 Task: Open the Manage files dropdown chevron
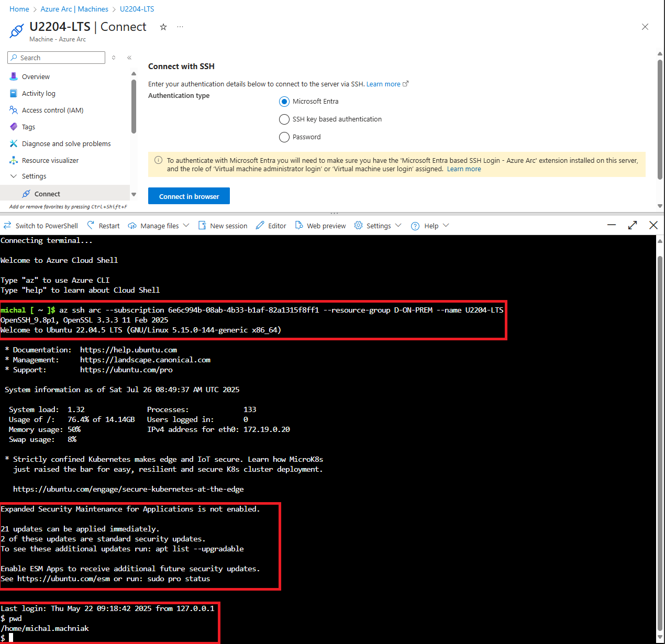186,226
